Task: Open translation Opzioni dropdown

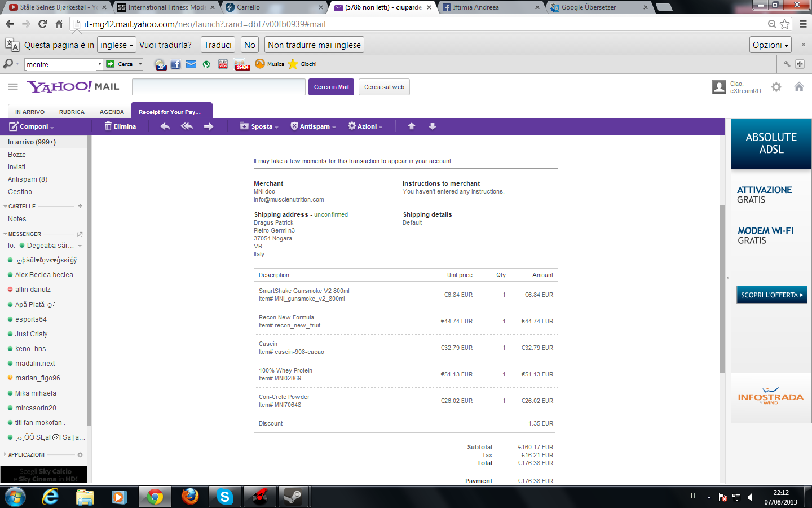Action: [771, 45]
